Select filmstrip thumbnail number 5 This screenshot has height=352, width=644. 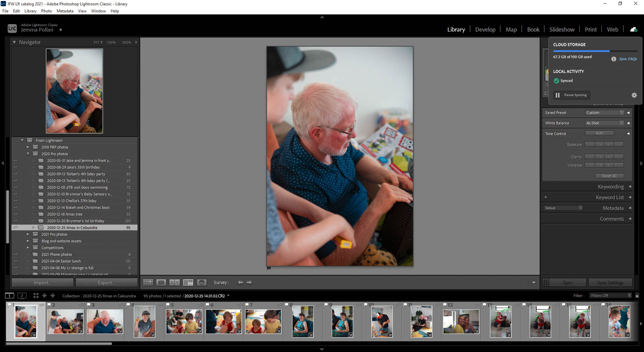(x=184, y=321)
